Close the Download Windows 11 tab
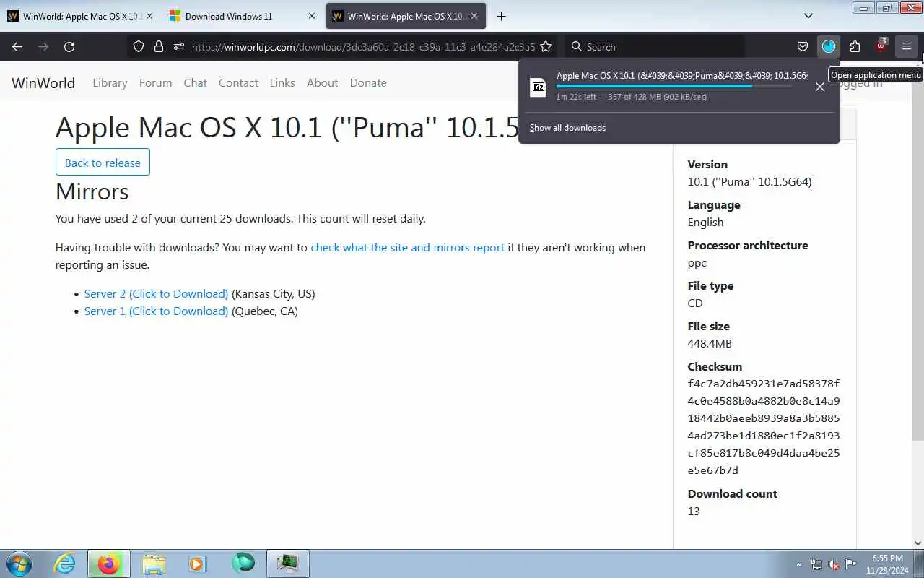 click(312, 16)
